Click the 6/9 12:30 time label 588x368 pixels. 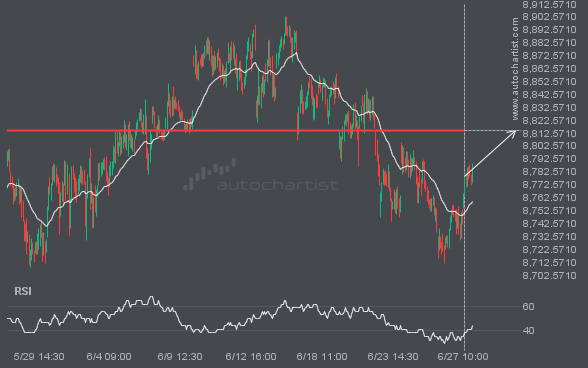click(180, 356)
